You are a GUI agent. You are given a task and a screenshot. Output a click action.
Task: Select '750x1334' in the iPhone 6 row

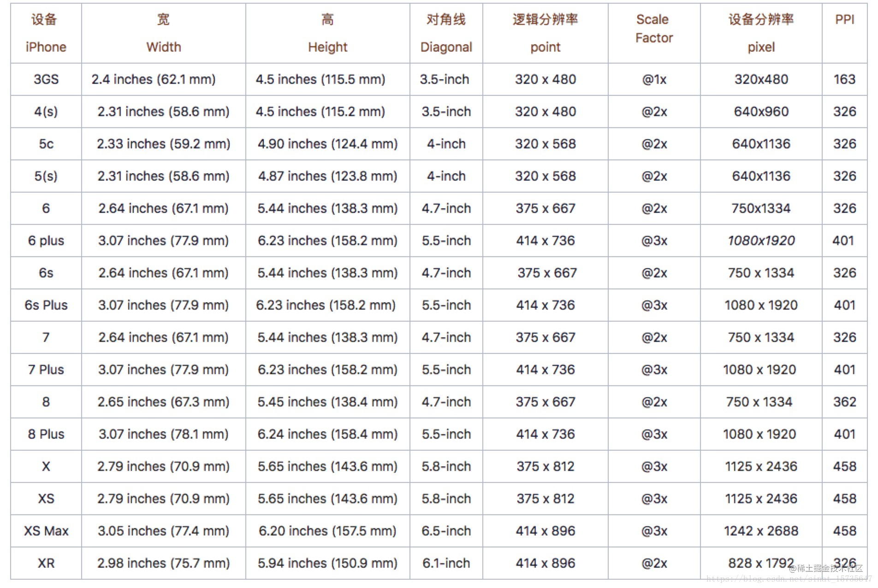coord(761,208)
